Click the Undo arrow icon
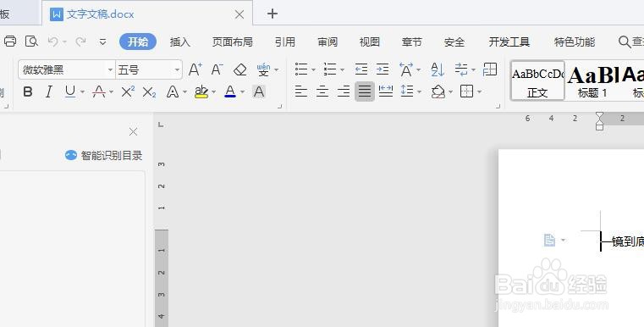The image size is (644, 327). point(53,42)
